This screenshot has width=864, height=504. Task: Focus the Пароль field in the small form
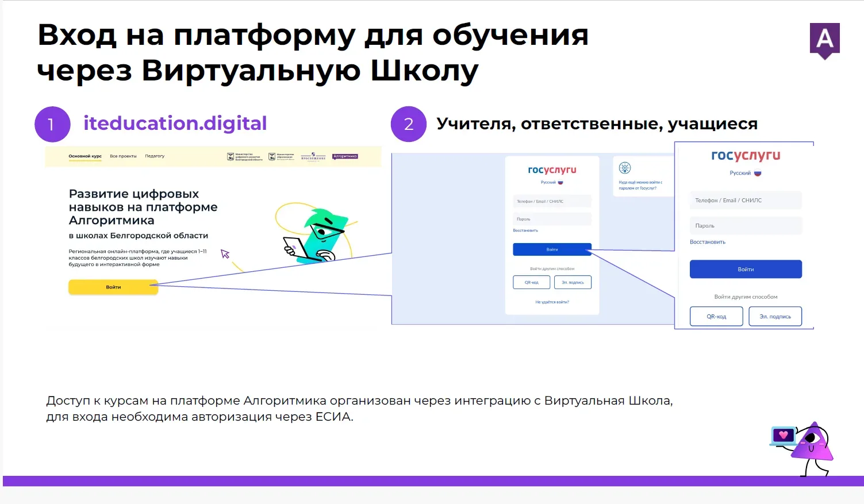552,219
